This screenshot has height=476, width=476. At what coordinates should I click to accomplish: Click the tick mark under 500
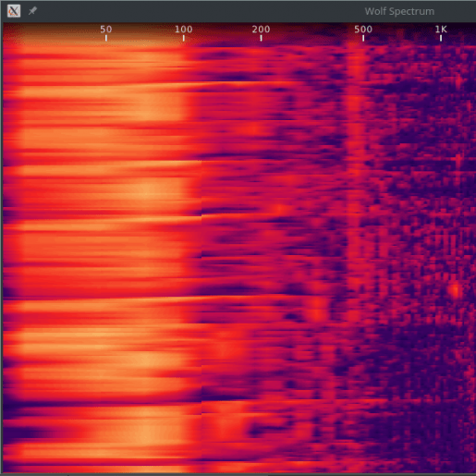[363, 38]
